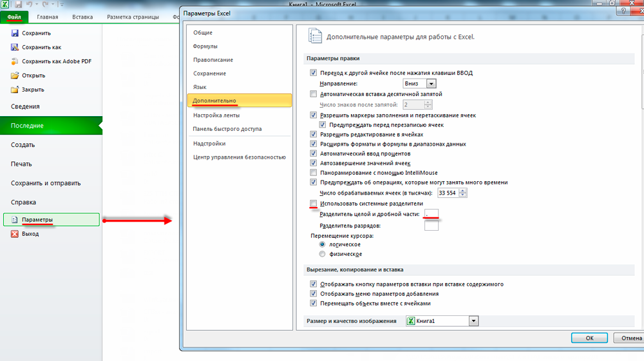
Task: Click the Close workbook icon
Action: pos(15,90)
